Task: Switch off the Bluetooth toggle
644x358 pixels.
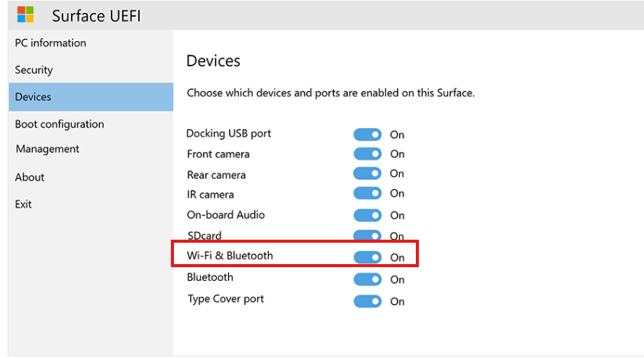Action: point(367,279)
